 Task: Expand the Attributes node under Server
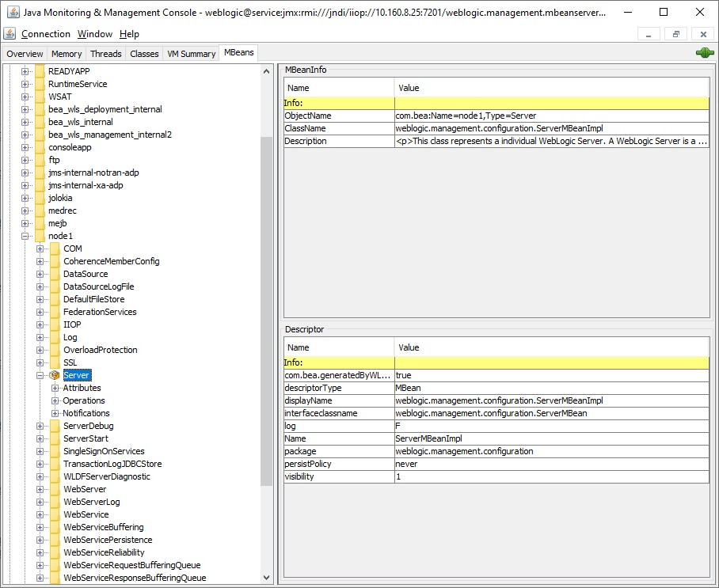[55, 388]
